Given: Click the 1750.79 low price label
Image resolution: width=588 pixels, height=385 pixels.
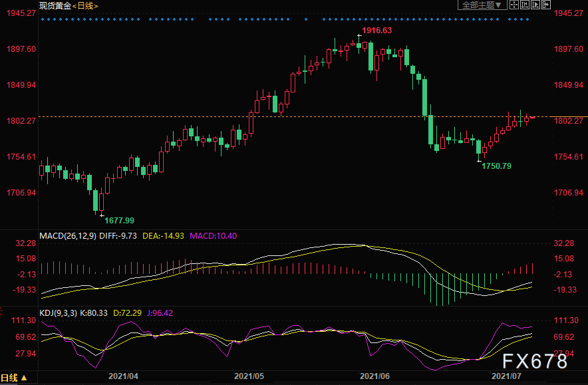Looking at the screenshot, I should click(x=496, y=166).
